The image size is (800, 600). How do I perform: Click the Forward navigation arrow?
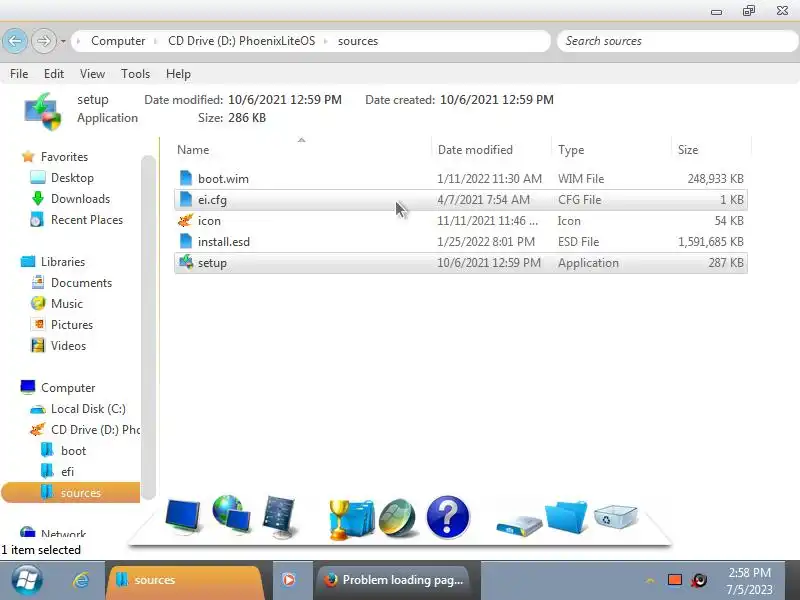pyautogui.click(x=44, y=41)
